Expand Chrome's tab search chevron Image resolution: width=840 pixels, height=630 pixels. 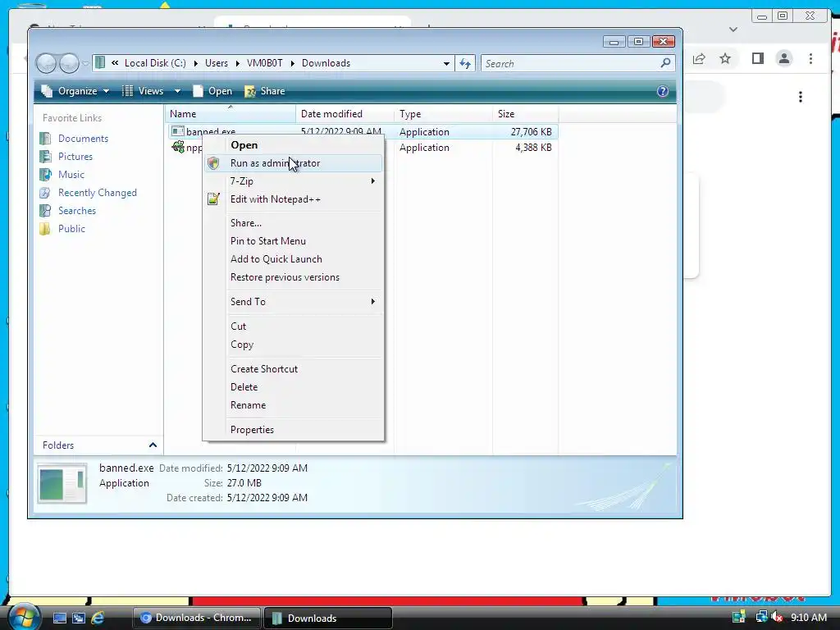click(x=733, y=30)
